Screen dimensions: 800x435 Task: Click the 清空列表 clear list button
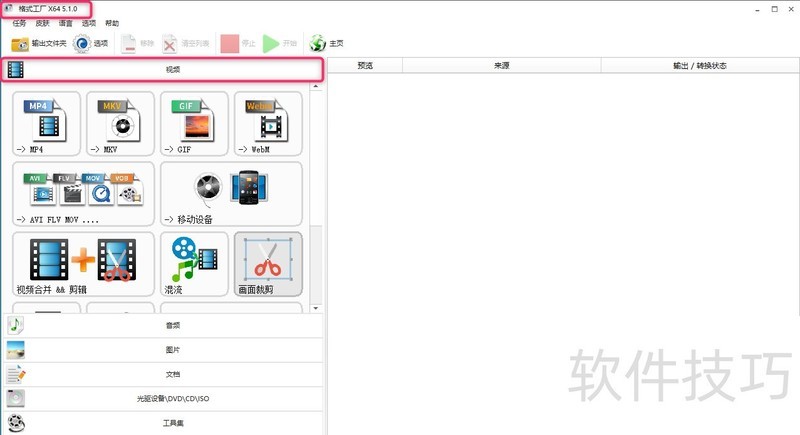click(186, 44)
